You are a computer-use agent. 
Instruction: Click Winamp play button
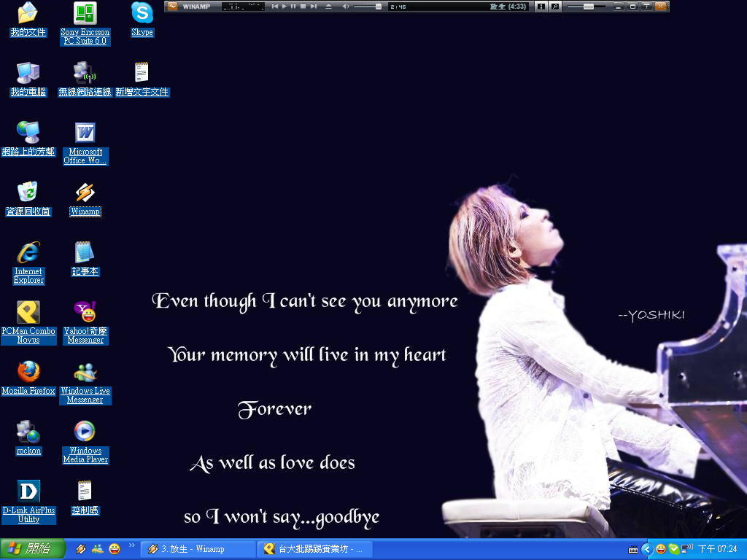(x=285, y=6)
